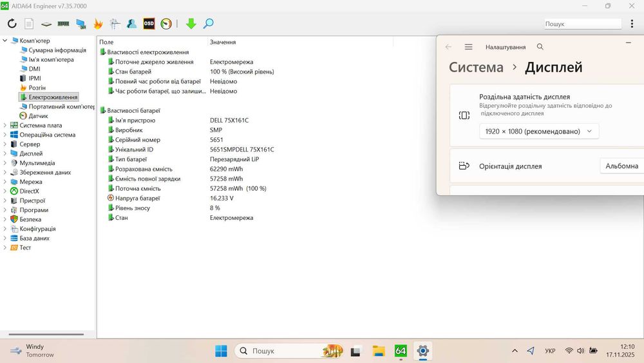Viewport: 644px width, 363px height.
Task: Open the OSD panel toolbar icon
Action: (x=149, y=24)
